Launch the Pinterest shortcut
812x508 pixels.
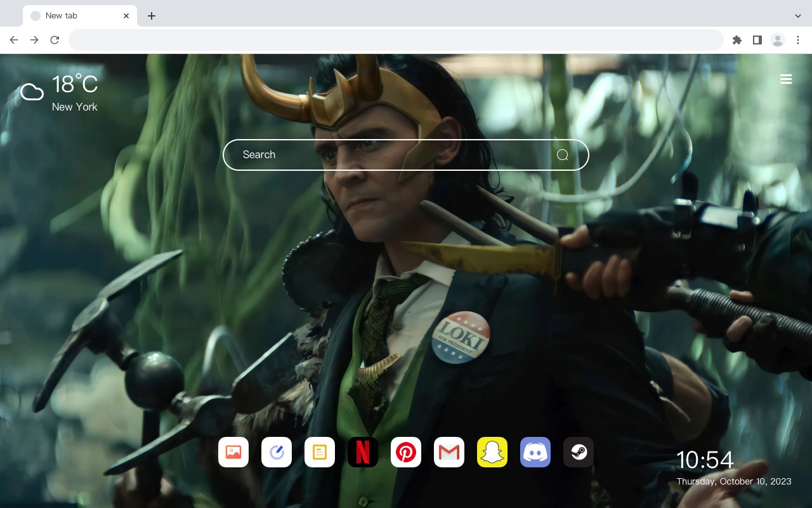tap(406, 452)
